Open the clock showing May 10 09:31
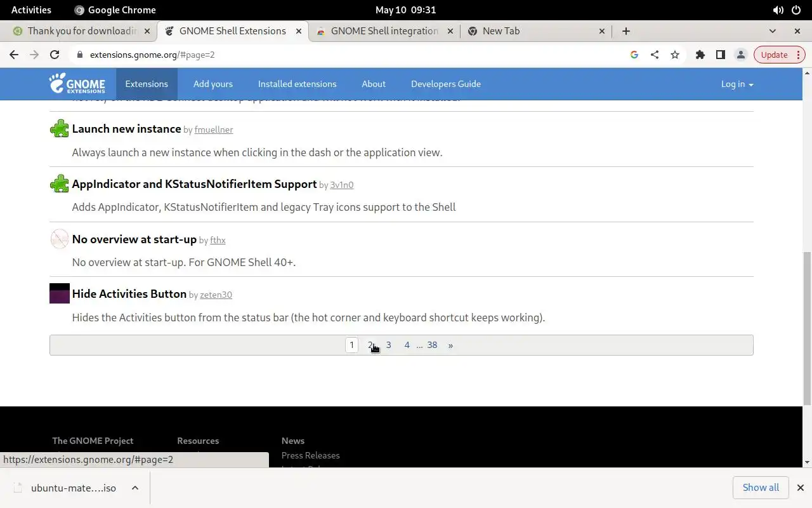This screenshot has width=812, height=508. pyautogui.click(x=405, y=10)
